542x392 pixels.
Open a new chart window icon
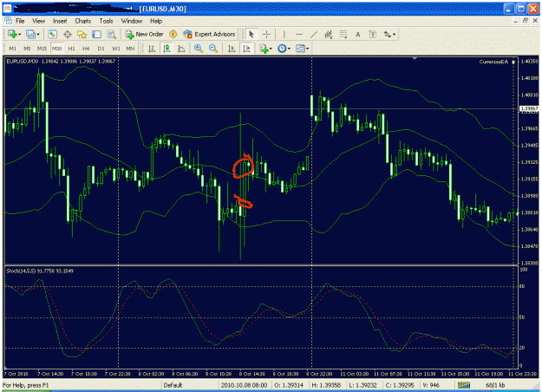click(12, 34)
